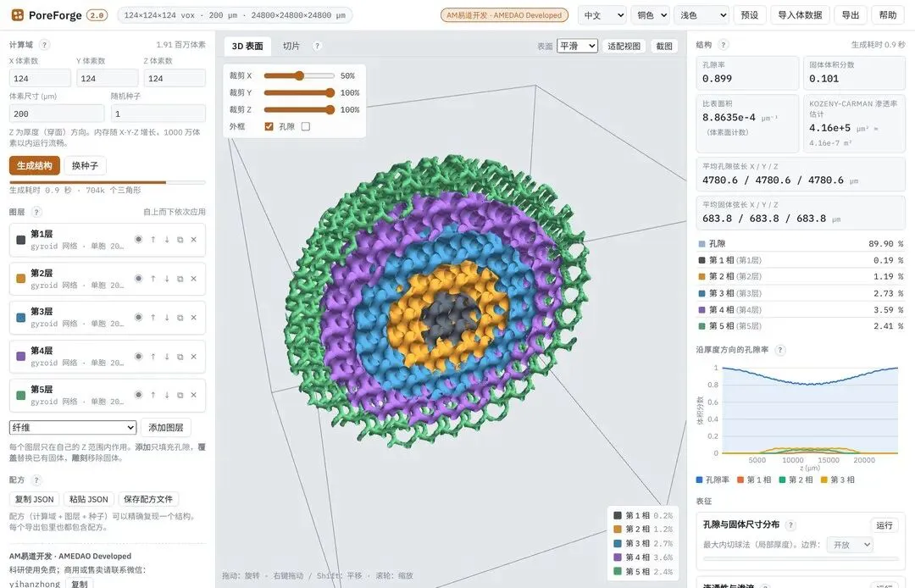Duplicate layer 第5层

(x=180, y=396)
